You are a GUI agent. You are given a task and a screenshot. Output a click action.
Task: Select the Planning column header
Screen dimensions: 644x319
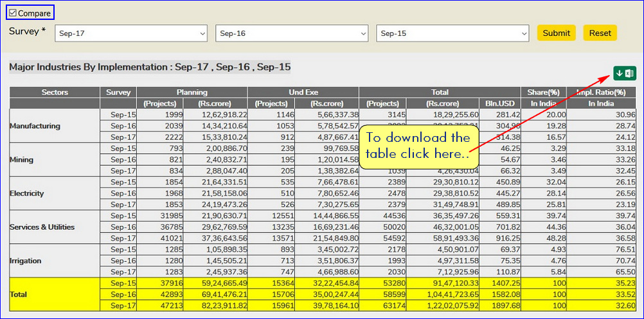point(192,92)
